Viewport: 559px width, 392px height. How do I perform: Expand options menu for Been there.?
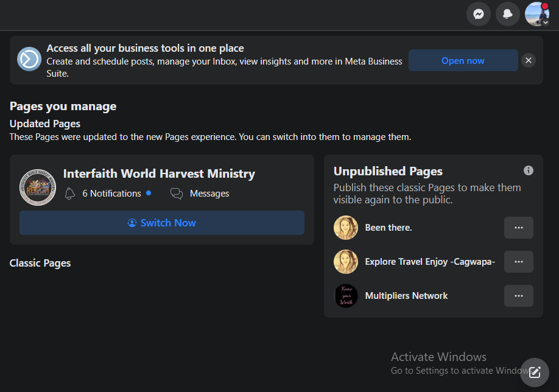519,228
